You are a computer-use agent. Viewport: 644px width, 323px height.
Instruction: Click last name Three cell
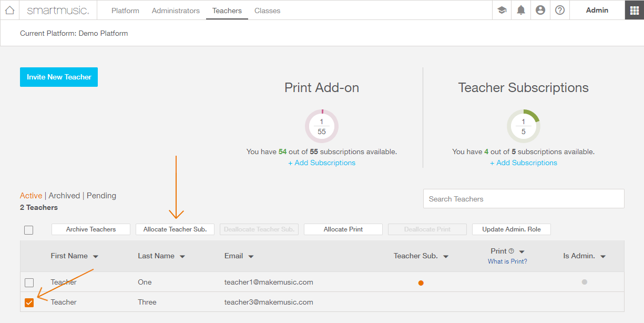[147, 302]
